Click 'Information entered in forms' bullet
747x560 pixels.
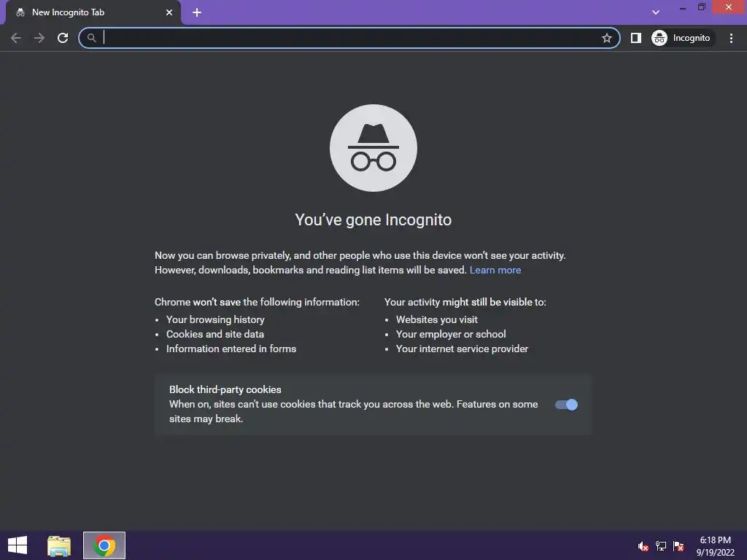[x=231, y=349]
